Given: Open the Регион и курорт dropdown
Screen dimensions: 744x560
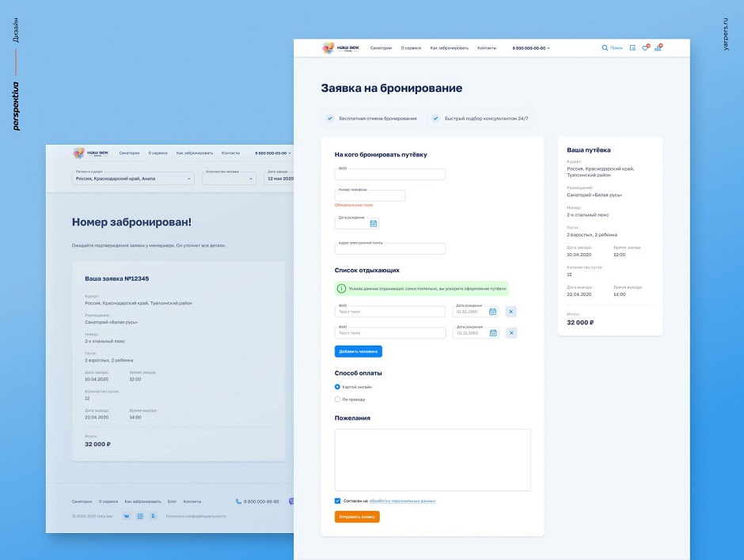Looking at the screenshot, I should coord(133,178).
